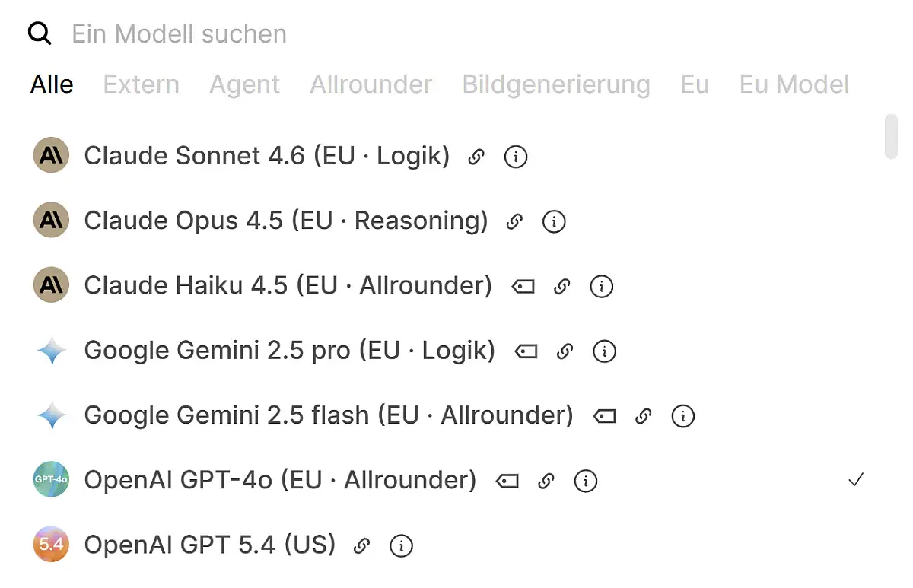Show info for OpenAI GPT 5.4 (US)
The height and width of the screenshot is (588, 913).
tap(401, 545)
